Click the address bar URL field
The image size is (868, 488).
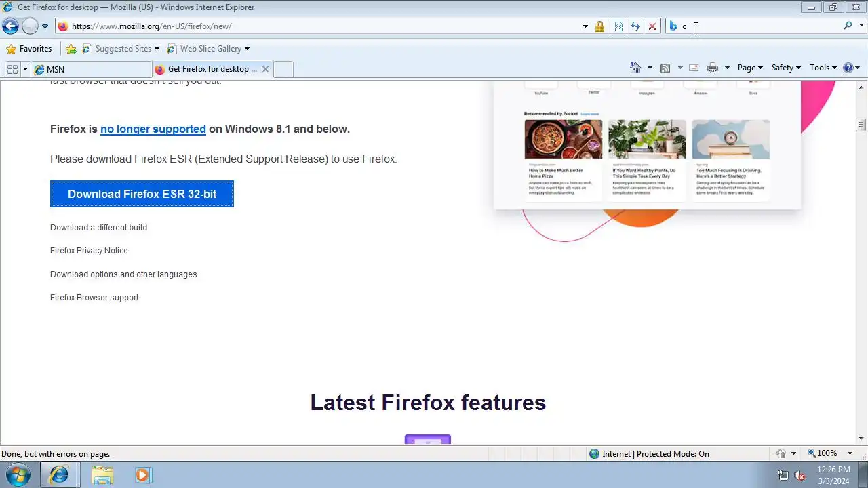(x=319, y=26)
